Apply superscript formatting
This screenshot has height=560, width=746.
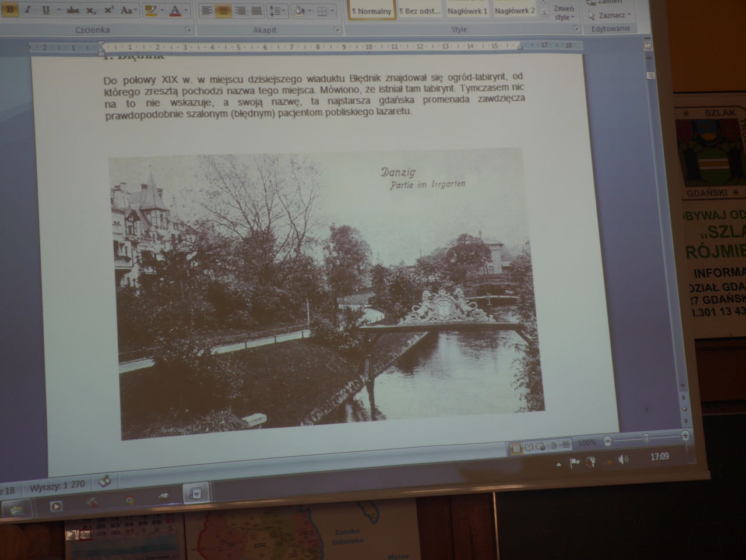pos(109,10)
